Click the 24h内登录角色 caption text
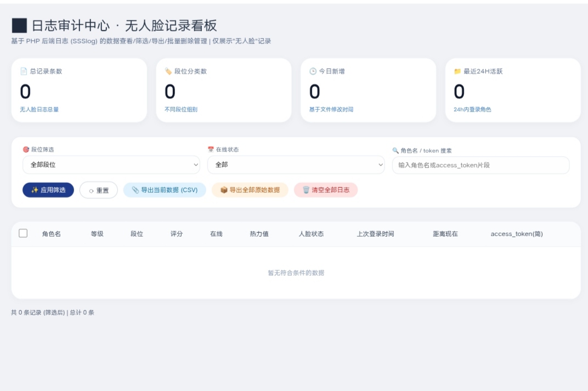 [472, 109]
